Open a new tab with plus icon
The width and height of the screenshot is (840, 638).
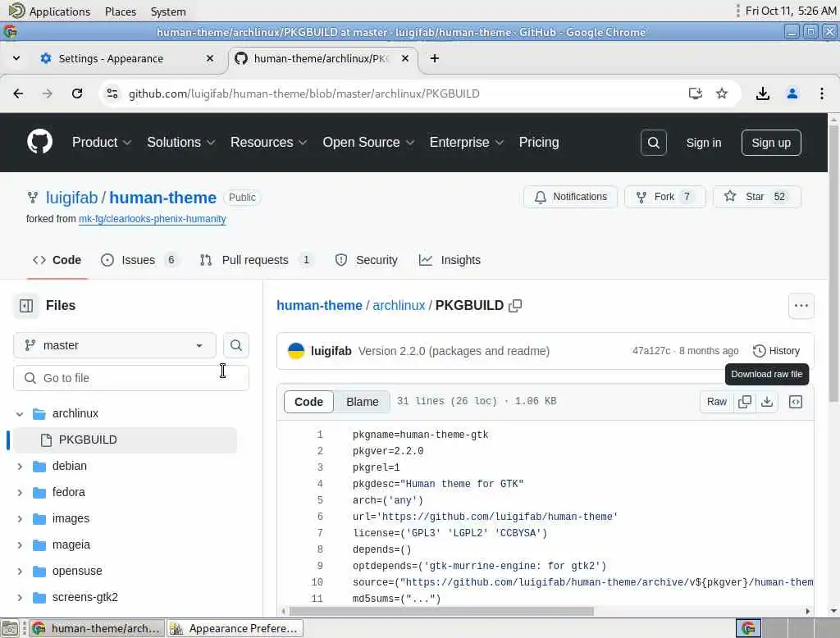(435, 58)
